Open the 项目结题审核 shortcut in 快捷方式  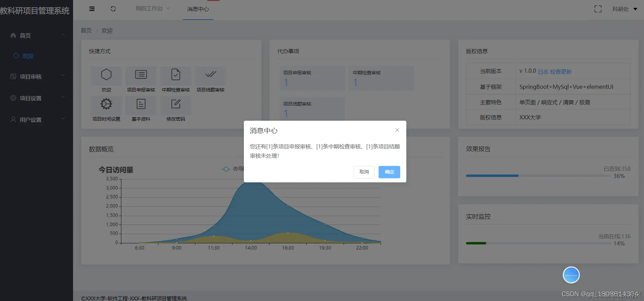click(x=211, y=80)
